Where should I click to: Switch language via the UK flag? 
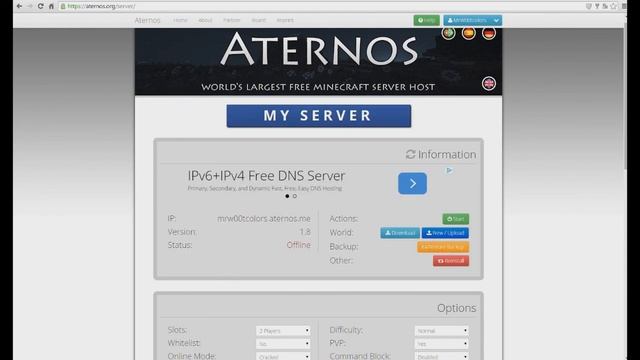(489, 83)
